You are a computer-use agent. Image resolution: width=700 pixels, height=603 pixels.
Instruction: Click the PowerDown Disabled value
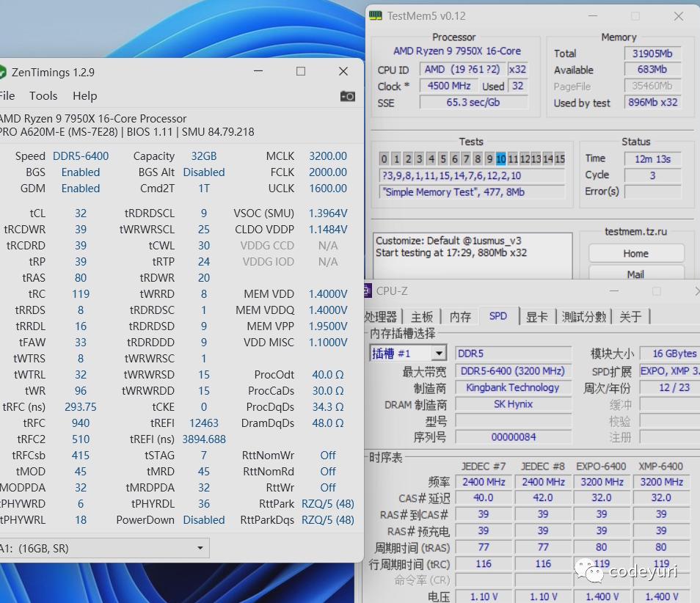click(x=204, y=520)
